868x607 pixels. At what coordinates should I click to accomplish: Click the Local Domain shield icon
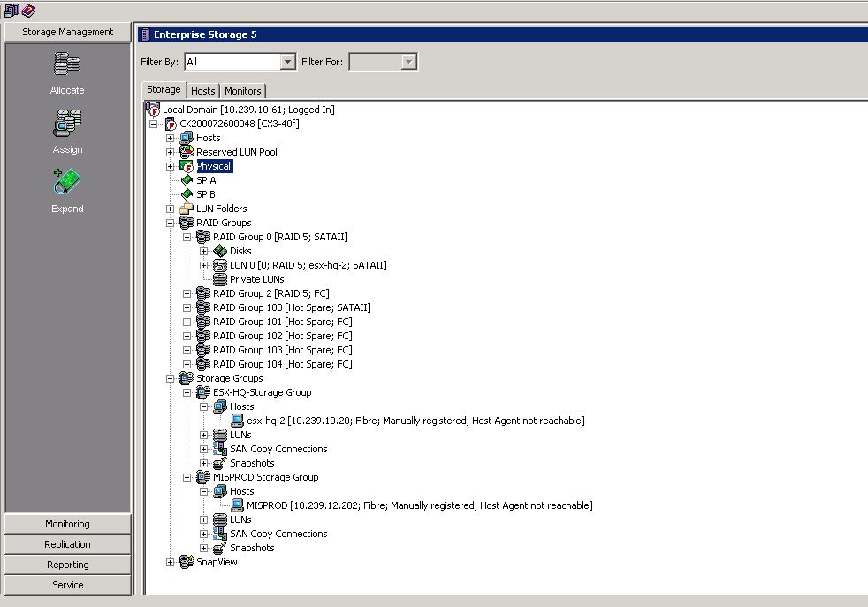click(153, 110)
